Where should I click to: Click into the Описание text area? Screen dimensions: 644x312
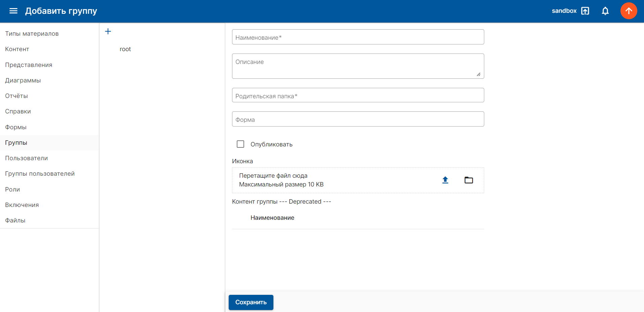pos(358,66)
